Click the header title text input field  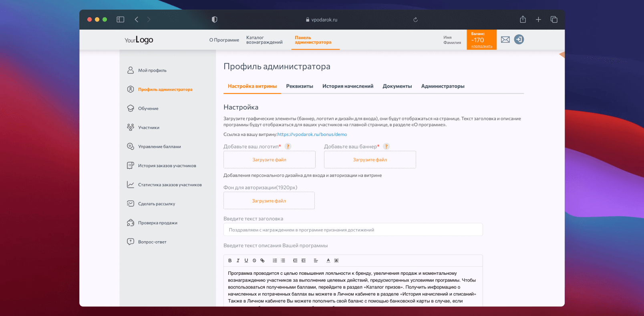pyautogui.click(x=353, y=230)
